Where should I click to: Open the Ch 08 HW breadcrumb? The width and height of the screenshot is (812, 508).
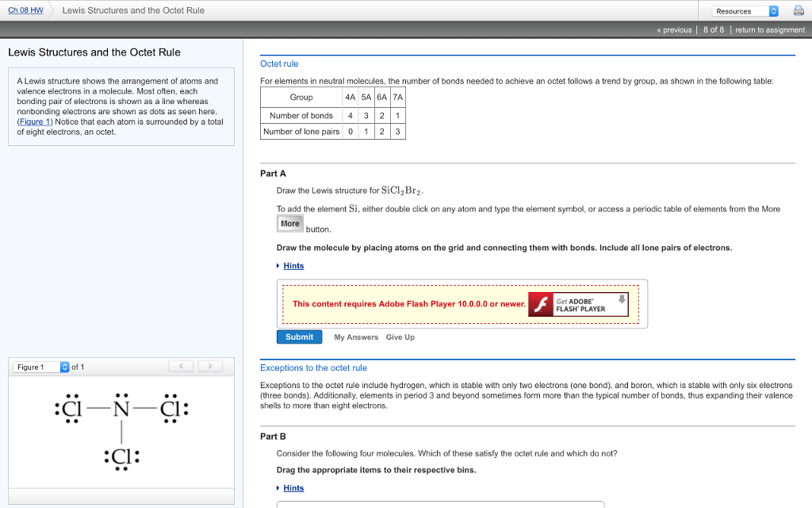(x=25, y=10)
